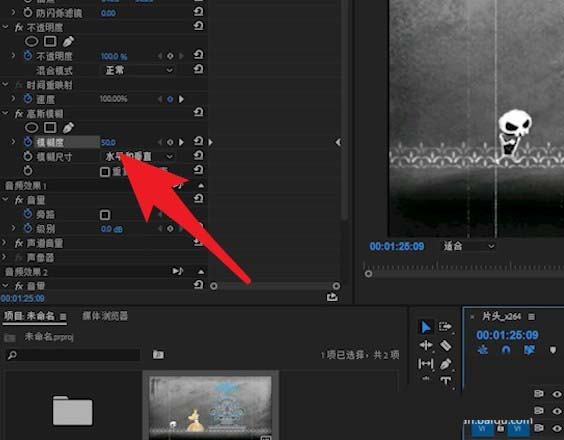Switch to the 媒体浏览器 tab
The image size is (564, 440).
coord(105,316)
